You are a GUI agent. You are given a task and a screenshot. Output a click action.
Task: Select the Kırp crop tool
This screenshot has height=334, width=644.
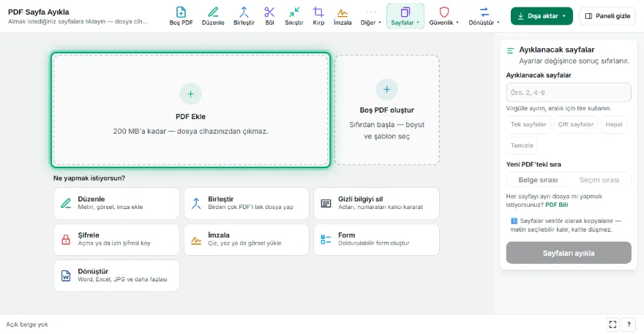click(318, 16)
